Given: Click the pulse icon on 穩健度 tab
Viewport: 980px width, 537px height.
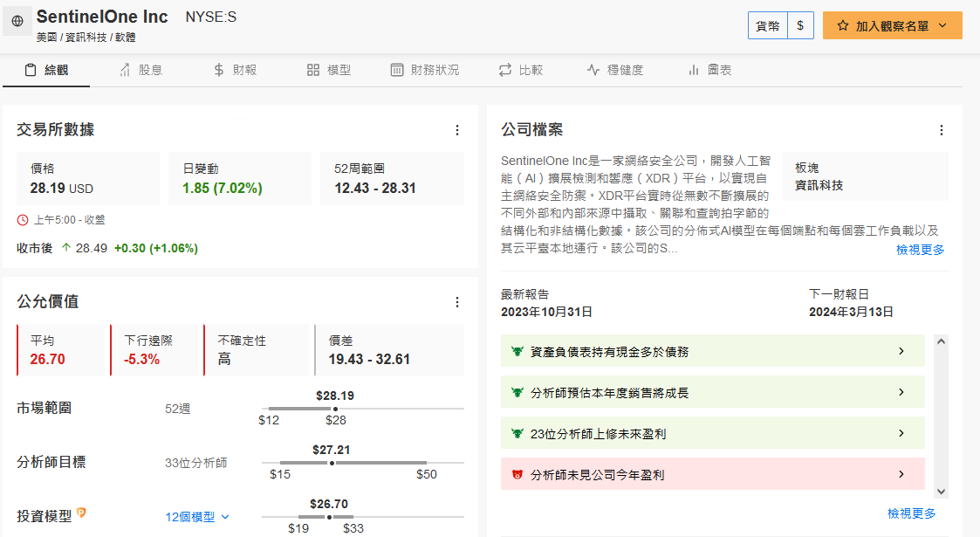Looking at the screenshot, I should (x=593, y=70).
